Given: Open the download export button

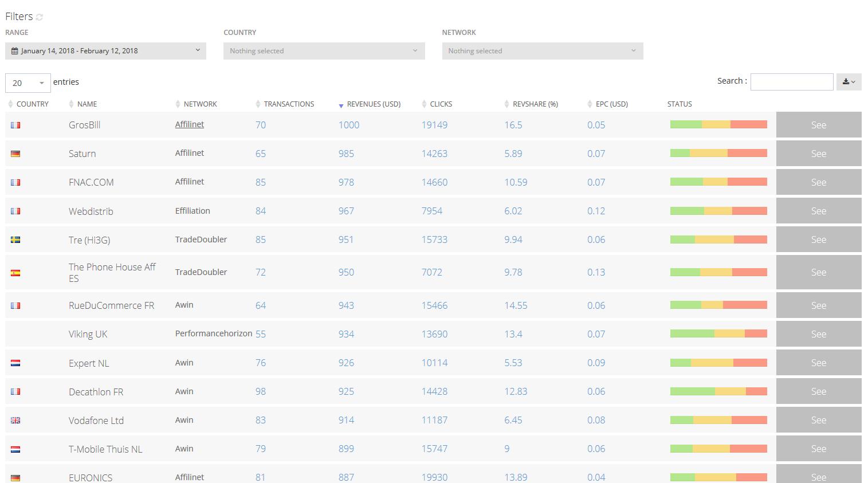Looking at the screenshot, I should [849, 82].
